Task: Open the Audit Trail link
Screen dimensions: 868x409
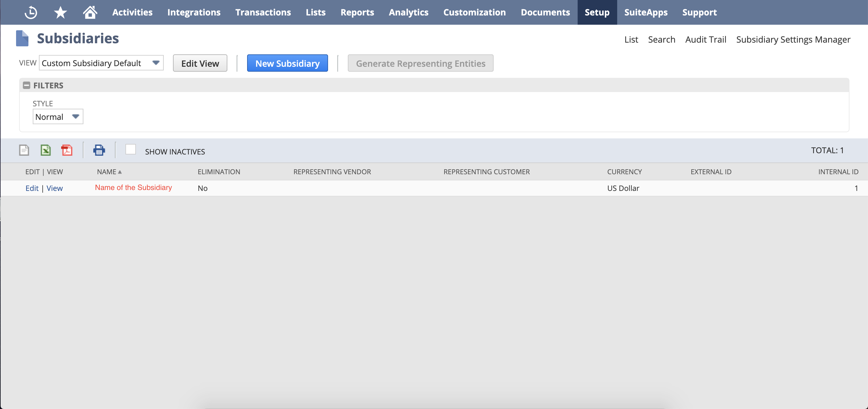Action: [706, 40]
